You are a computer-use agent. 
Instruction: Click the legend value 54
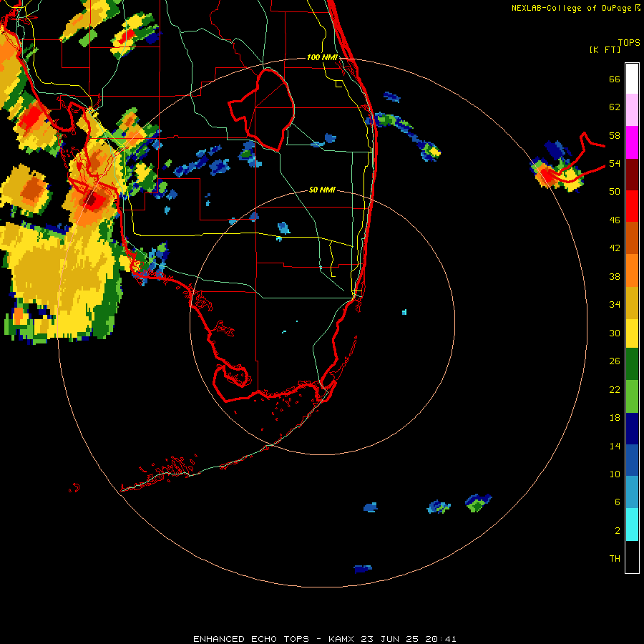[x=615, y=163]
